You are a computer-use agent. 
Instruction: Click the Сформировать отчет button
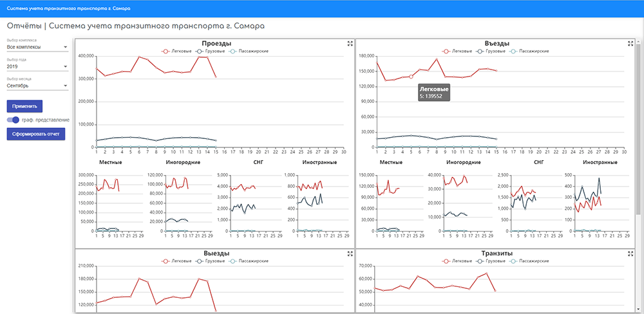35,134
